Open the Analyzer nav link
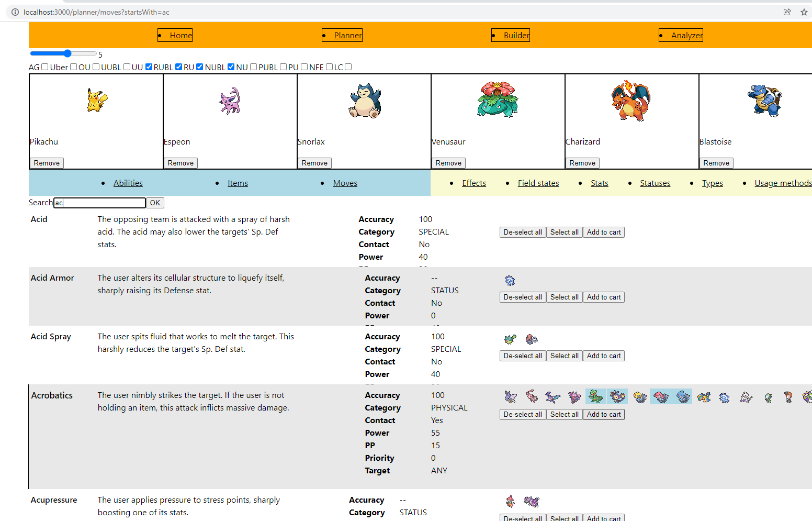 [x=687, y=35]
